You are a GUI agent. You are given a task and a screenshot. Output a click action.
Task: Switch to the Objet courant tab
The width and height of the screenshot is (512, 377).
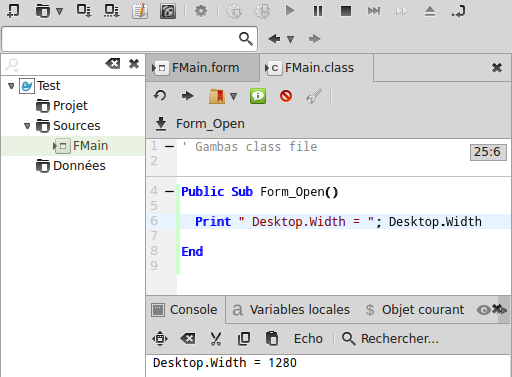(x=415, y=310)
